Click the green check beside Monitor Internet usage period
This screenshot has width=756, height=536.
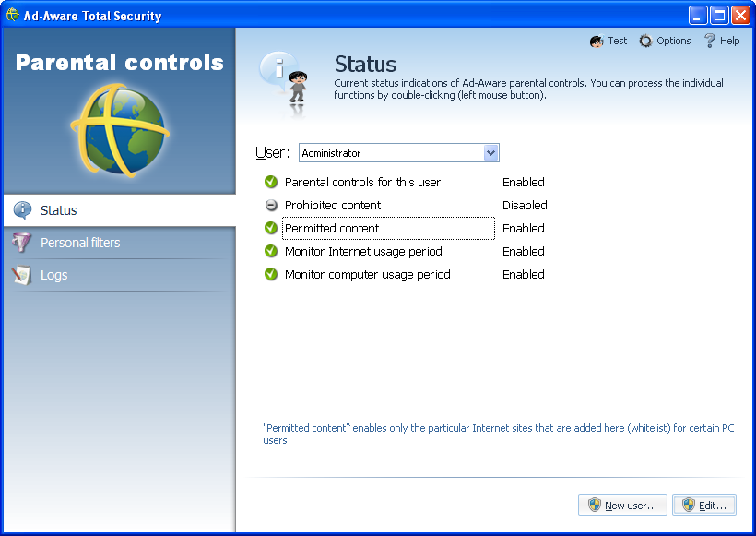click(271, 251)
